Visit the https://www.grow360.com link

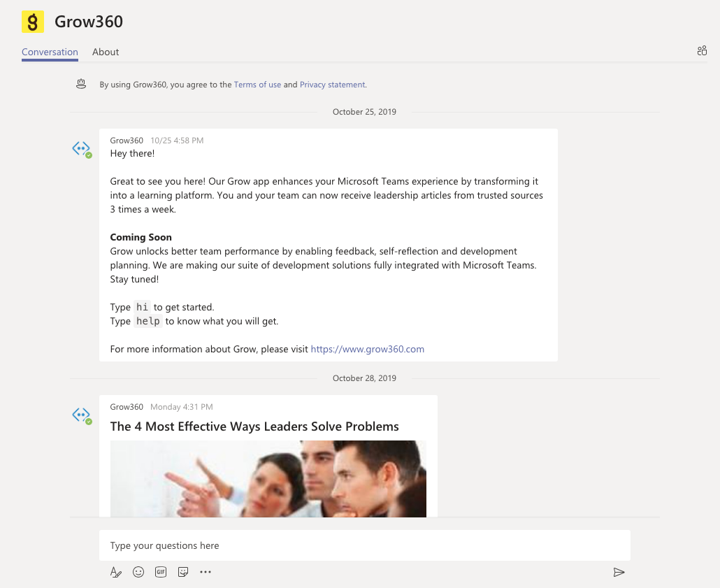click(368, 349)
